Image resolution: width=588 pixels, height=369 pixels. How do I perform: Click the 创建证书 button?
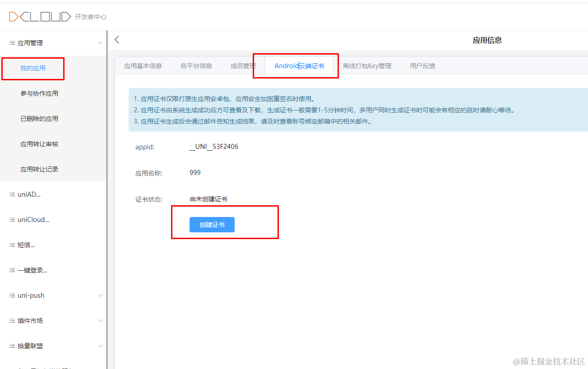tap(212, 225)
